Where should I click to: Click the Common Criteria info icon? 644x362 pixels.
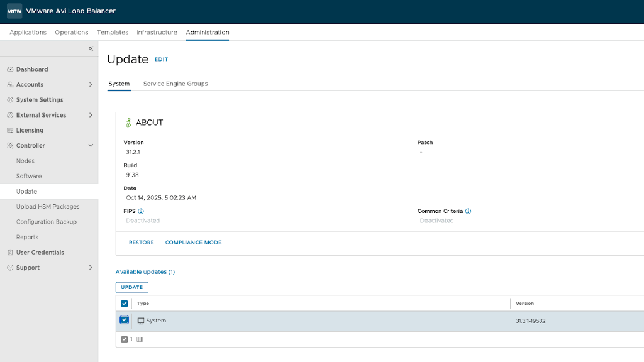click(469, 211)
